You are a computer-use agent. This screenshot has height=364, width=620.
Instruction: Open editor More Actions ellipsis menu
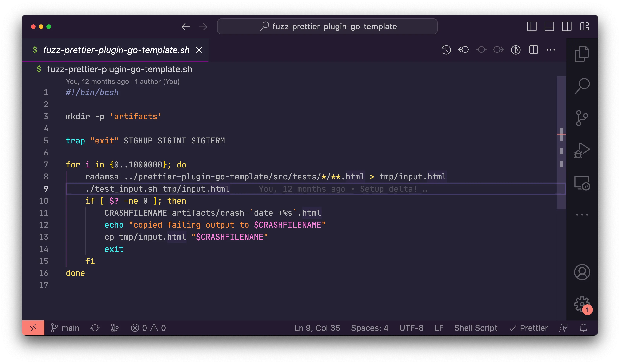pos(551,50)
